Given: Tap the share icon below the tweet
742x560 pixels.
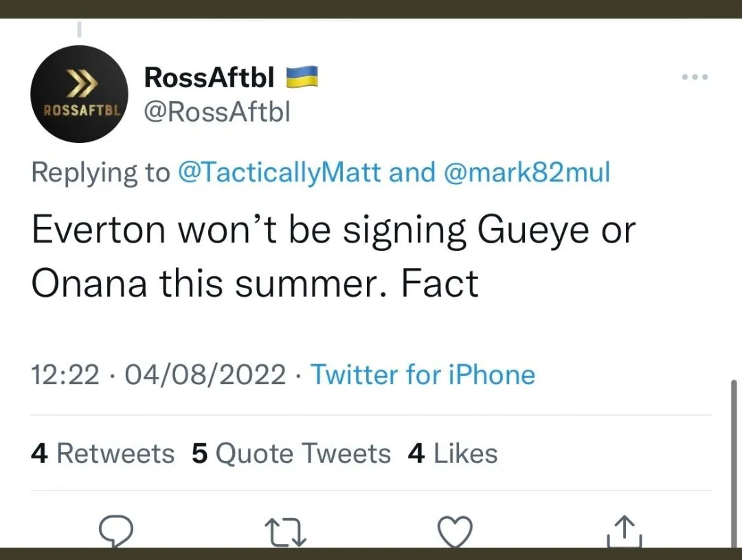Looking at the screenshot, I should 625,532.
